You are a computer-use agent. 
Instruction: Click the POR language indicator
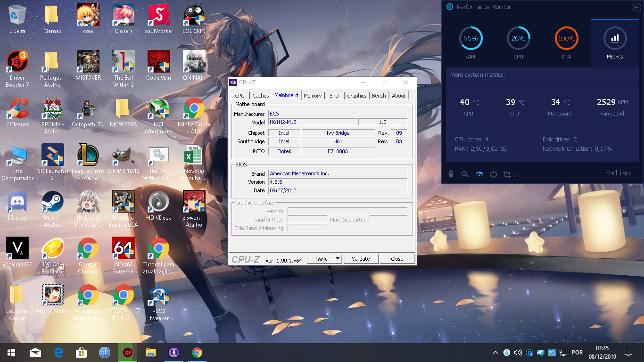tap(577, 353)
